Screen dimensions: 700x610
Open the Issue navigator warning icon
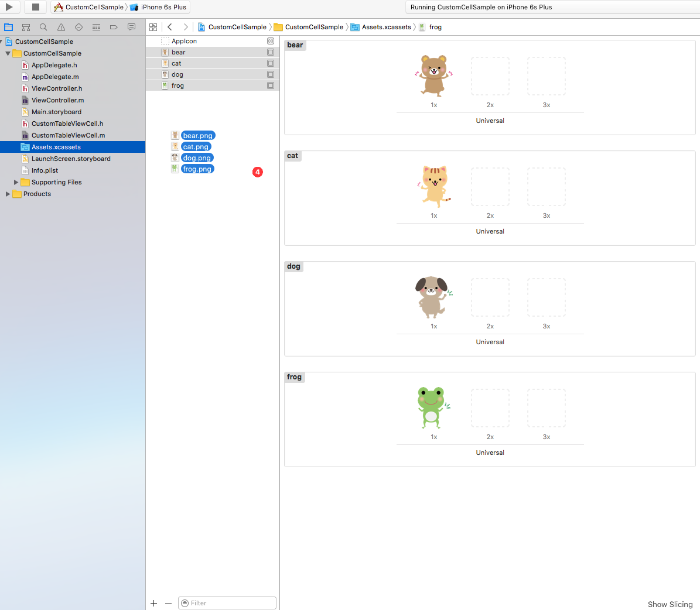60,27
